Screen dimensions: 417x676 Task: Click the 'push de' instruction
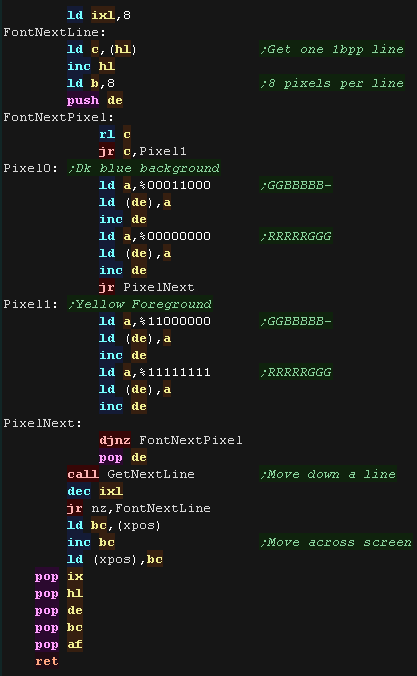pyautogui.click(x=95, y=100)
